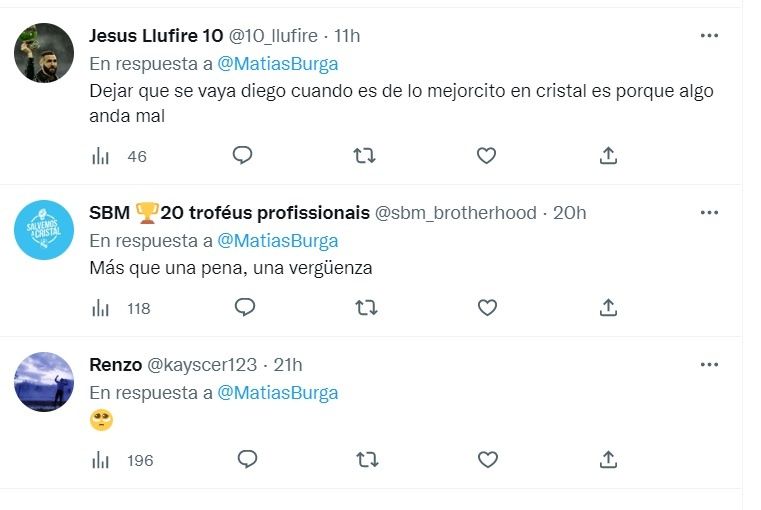761x510 pixels.
Task: Open more options for Jesus Llufire tweet
Action: 709,36
